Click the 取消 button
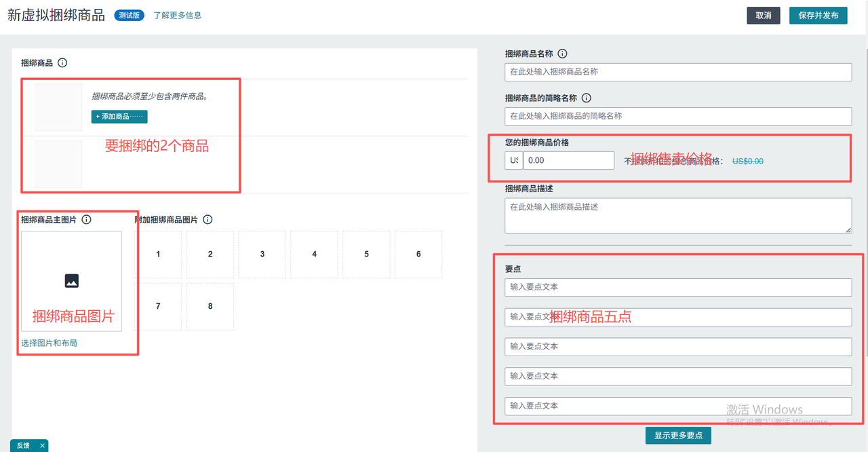The width and height of the screenshot is (868, 452). 763,16
